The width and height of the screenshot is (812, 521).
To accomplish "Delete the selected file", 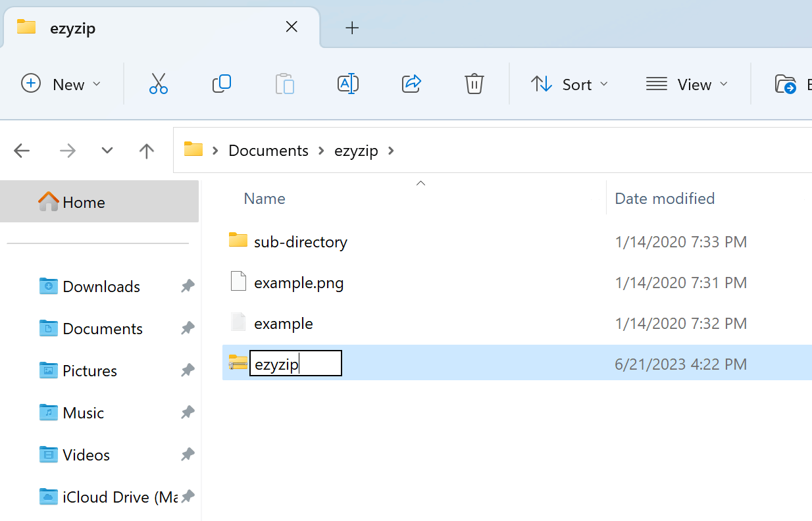I will coord(474,84).
